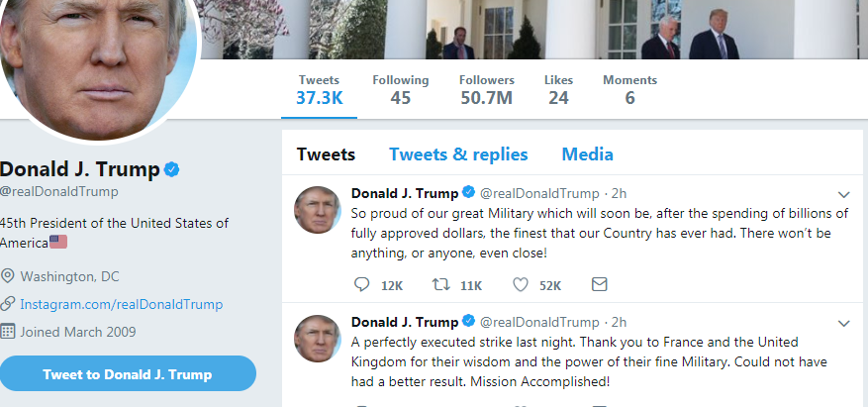Click the blue verified badge beside profile name
Screen dimensions: 868x407
click(171, 169)
